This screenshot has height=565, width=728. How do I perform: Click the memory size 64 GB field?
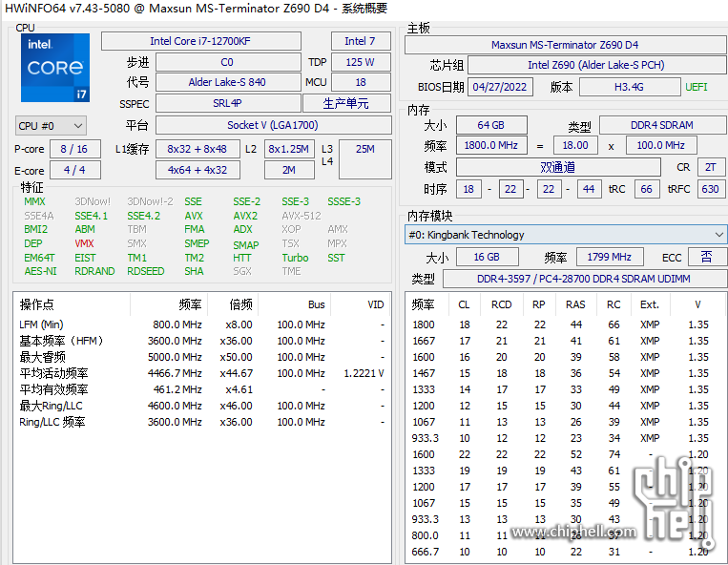(491, 125)
